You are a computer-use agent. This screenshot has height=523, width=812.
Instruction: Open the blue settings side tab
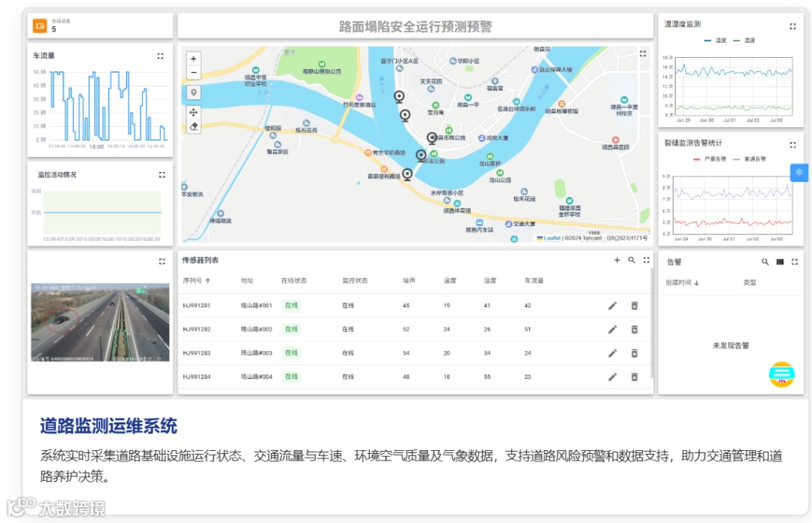(x=799, y=172)
